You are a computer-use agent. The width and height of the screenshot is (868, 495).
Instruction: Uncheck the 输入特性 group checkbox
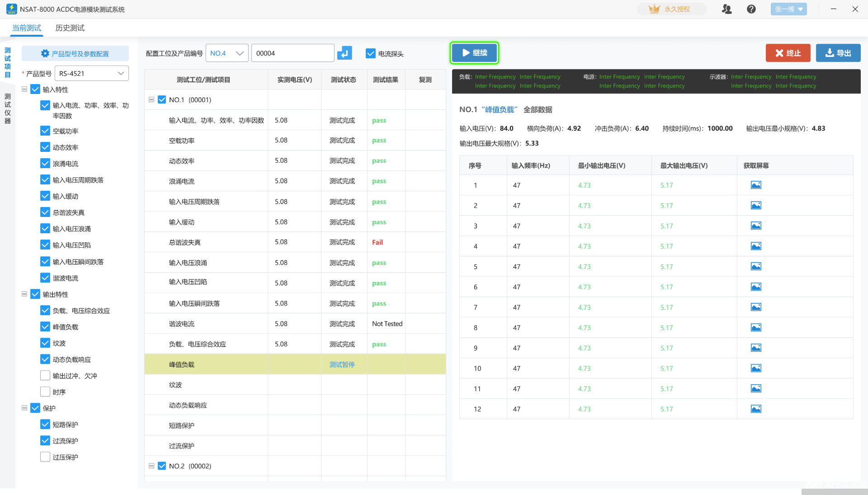pyautogui.click(x=35, y=90)
